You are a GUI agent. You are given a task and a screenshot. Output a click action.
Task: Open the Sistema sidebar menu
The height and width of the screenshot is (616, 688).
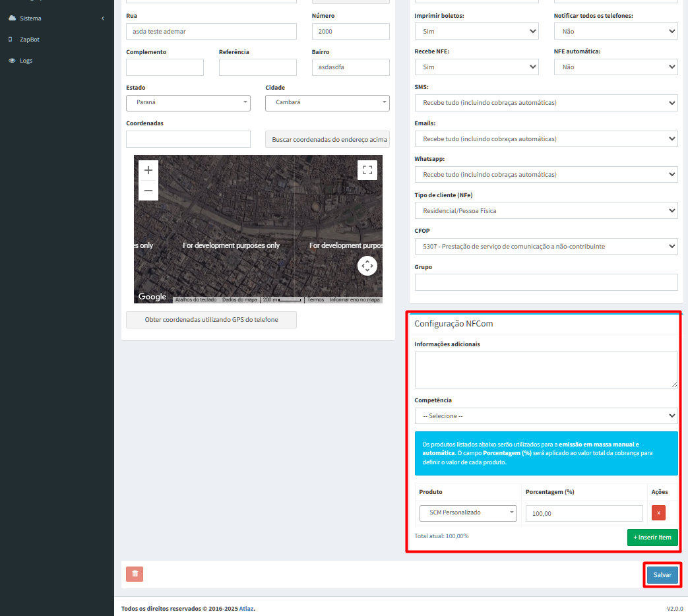56,18
